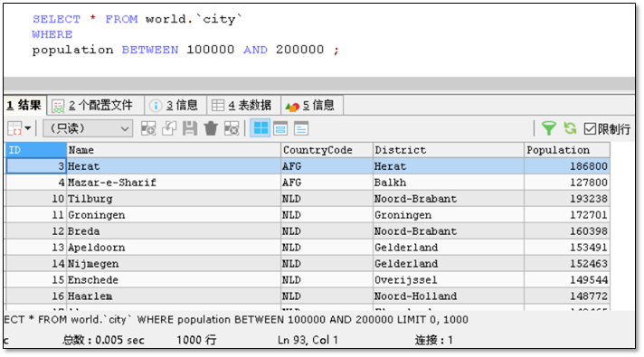Viewport: 644px width, 357px height.
Task: Select the ID cell with value 3
Action: click(36, 166)
